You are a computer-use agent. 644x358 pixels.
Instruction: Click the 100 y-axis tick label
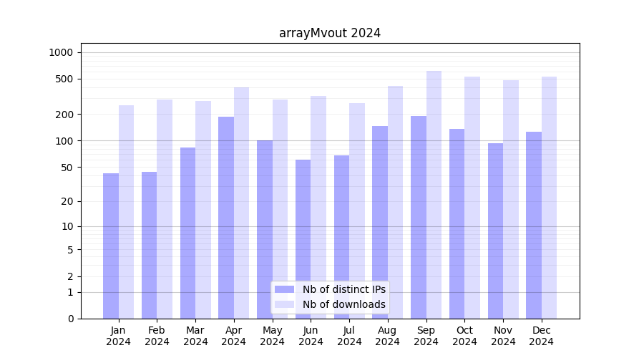(x=64, y=141)
